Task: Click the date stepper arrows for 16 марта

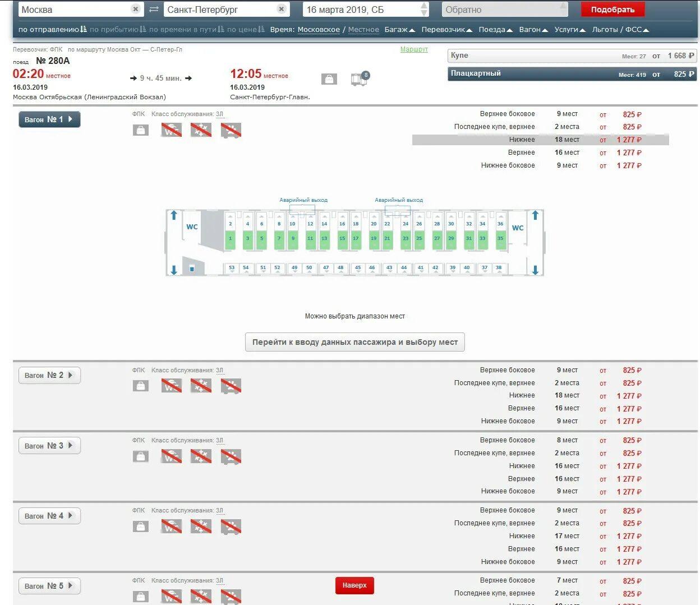Action: click(x=424, y=10)
